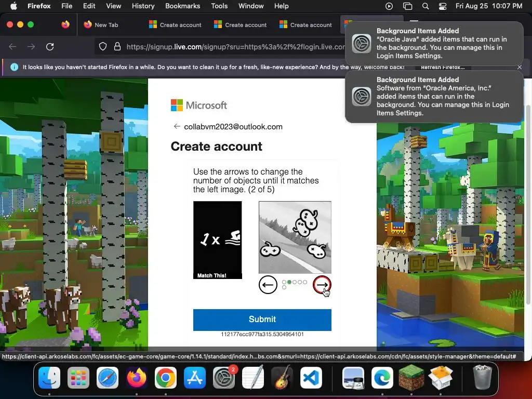Open the Tools menu
532x399 pixels.
point(220,6)
